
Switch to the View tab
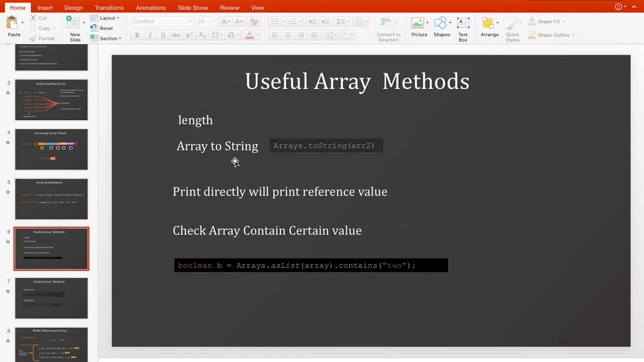coord(258,8)
